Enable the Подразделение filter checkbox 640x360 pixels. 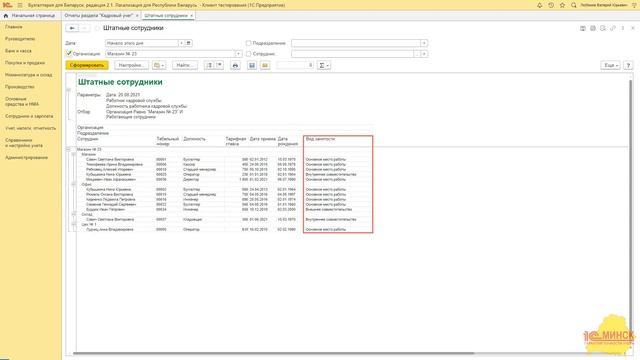point(248,43)
